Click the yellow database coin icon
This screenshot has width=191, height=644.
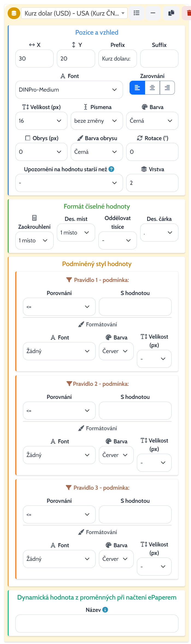pyautogui.click(x=14, y=13)
